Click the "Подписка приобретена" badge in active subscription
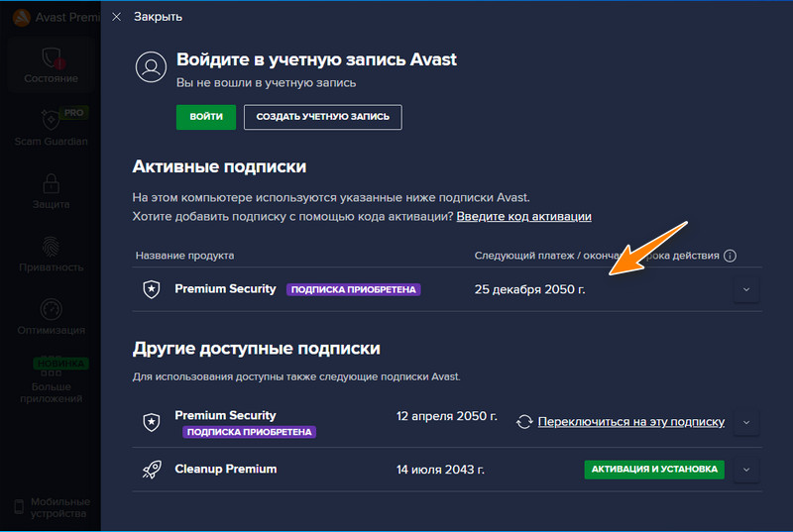This screenshot has height=532, width=793. [x=354, y=289]
